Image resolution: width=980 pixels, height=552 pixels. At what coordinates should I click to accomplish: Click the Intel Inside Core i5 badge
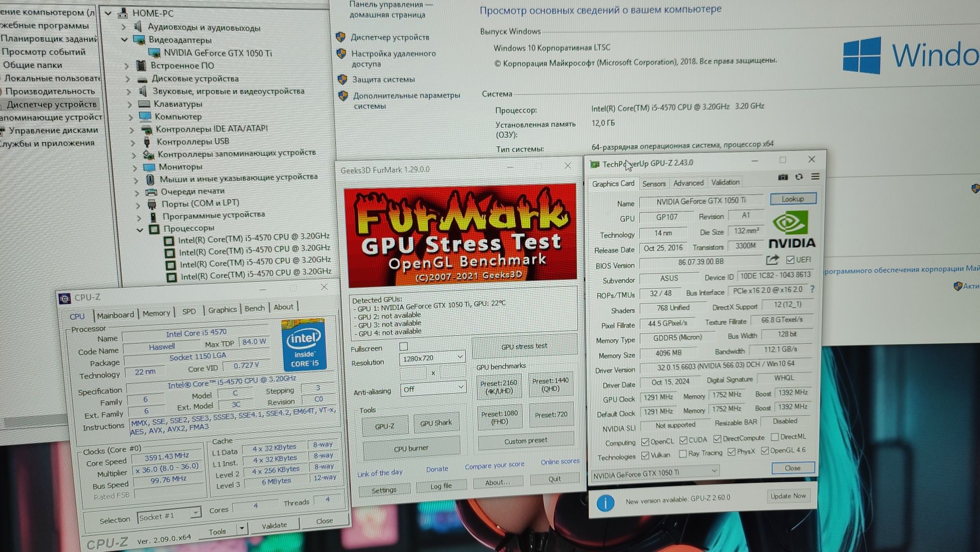(x=304, y=345)
